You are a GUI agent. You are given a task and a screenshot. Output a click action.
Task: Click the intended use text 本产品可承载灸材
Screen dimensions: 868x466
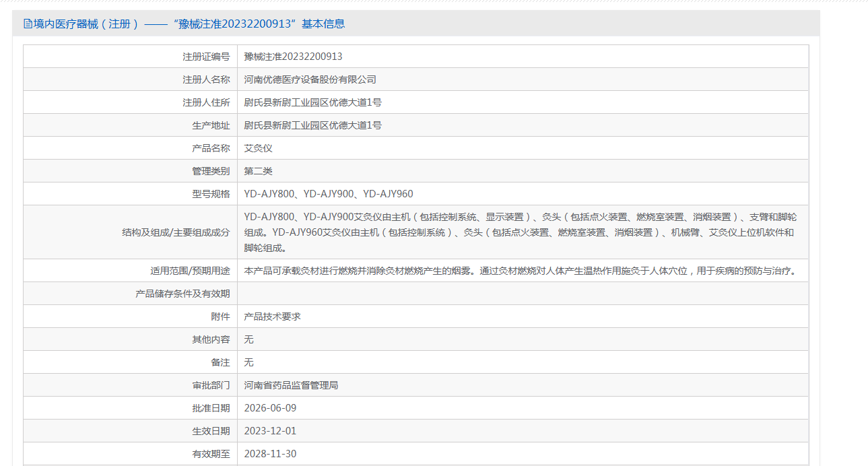click(521, 271)
